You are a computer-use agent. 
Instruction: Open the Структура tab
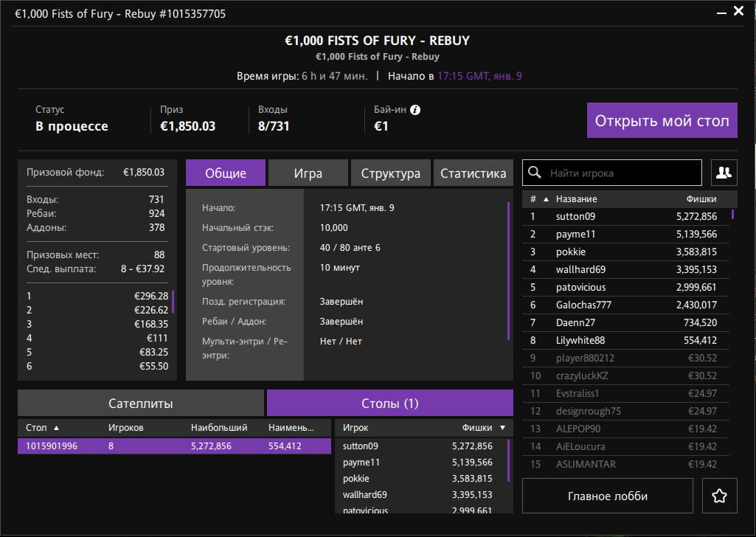coord(390,173)
